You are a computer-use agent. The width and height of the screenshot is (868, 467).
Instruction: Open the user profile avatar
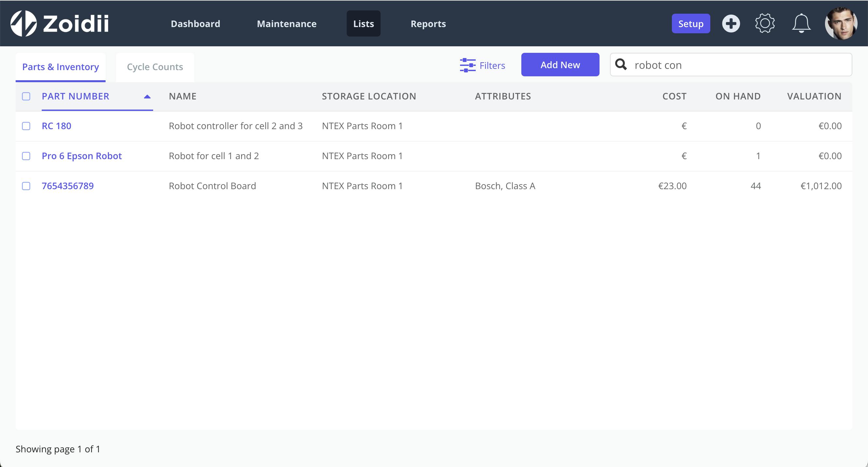point(841,23)
